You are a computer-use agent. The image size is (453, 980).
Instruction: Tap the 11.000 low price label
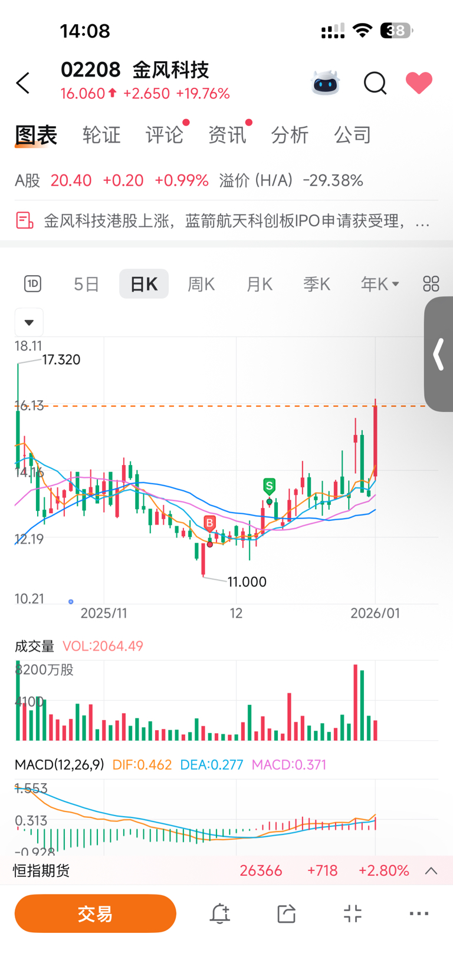(247, 582)
